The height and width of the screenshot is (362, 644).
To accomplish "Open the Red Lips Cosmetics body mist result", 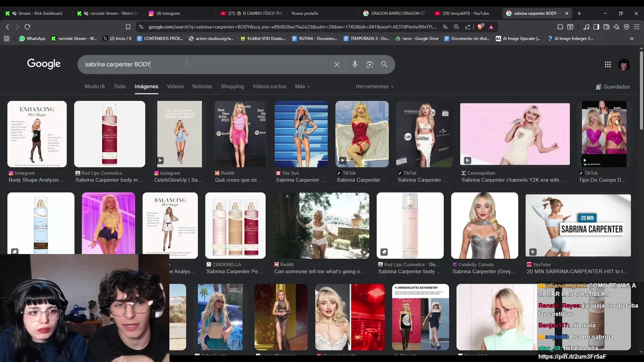I will tap(109, 134).
